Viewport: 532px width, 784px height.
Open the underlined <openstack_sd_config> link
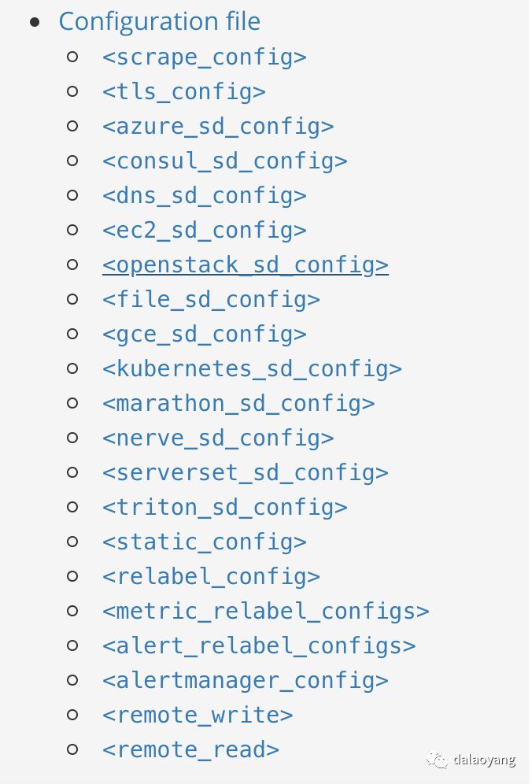(246, 265)
